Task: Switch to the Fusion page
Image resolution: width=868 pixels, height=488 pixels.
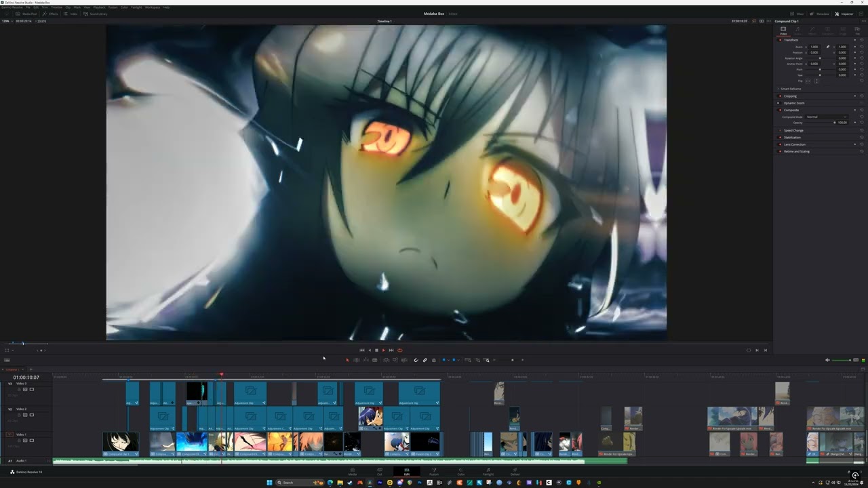Action: [x=434, y=472]
